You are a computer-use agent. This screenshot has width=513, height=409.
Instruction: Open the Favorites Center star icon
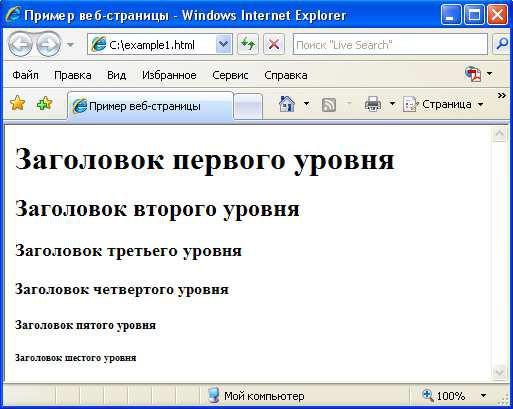point(18,103)
